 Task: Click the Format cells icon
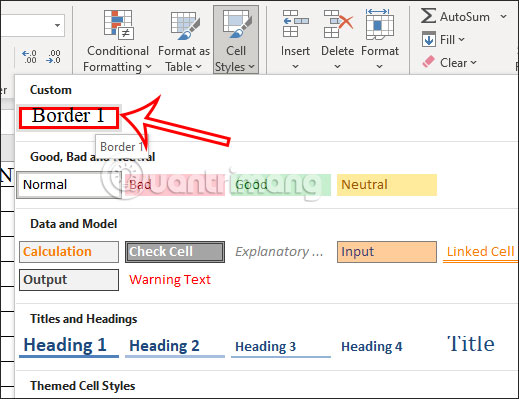tap(380, 24)
